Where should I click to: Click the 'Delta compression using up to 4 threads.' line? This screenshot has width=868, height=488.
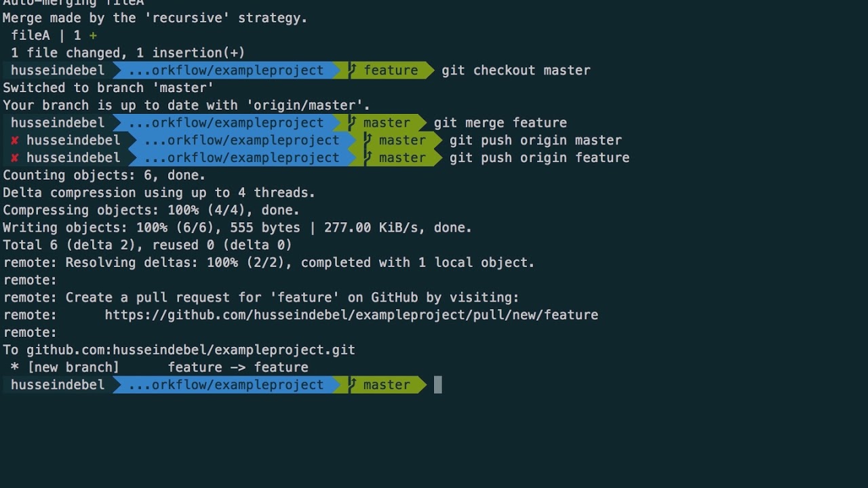tap(159, 193)
